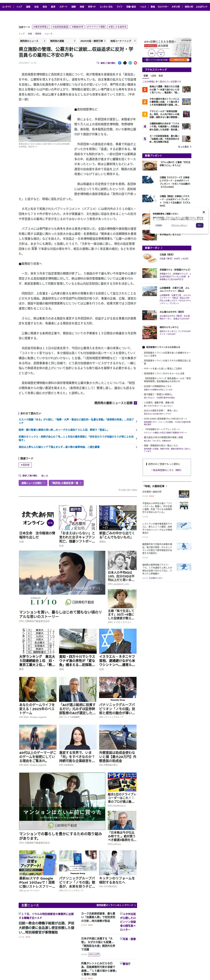Click 地域 in breadcrumb trail
This screenshot has width=210, height=980.
(30, 34)
